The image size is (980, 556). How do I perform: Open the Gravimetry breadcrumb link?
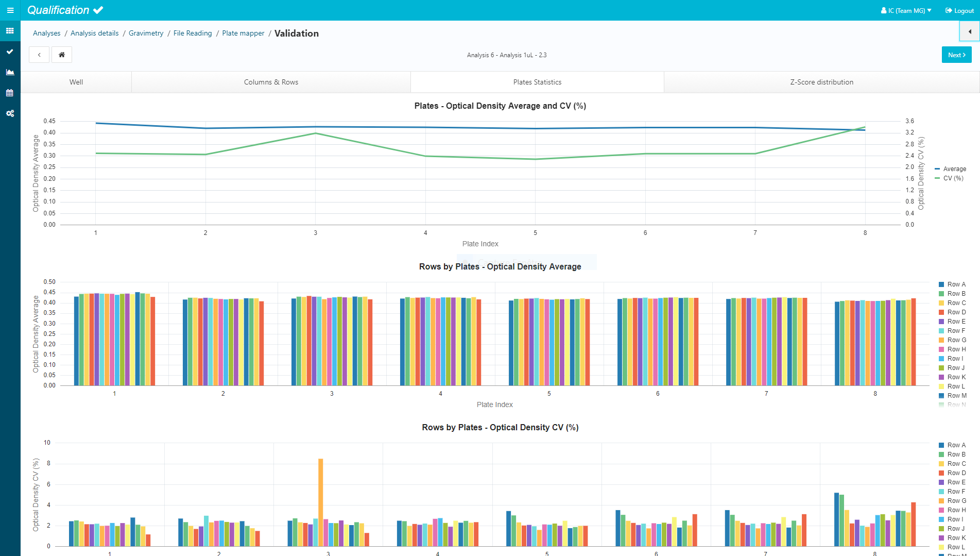click(x=146, y=33)
